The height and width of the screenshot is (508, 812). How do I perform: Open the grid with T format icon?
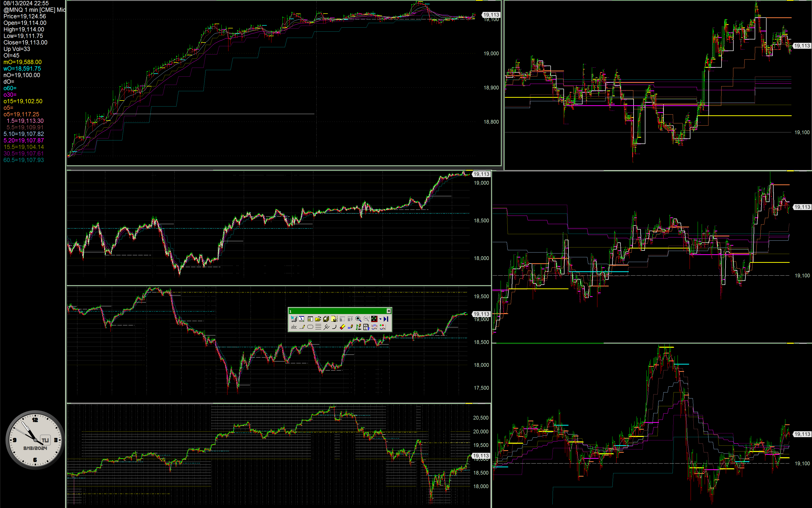coord(366,327)
